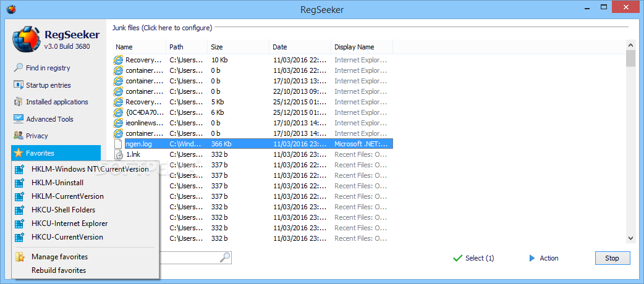Viewport: 644px width, 284px height.
Task: Open the Action menu
Action: point(549,258)
